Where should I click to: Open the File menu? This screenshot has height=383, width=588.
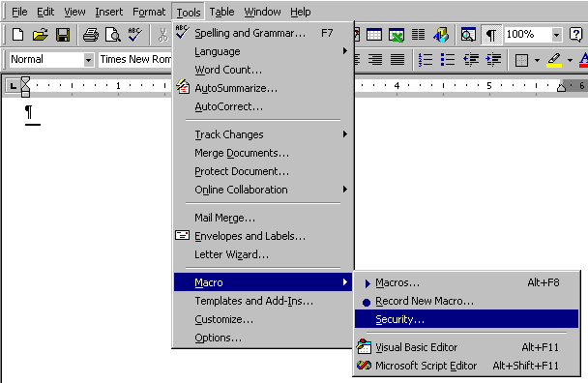click(x=19, y=12)
